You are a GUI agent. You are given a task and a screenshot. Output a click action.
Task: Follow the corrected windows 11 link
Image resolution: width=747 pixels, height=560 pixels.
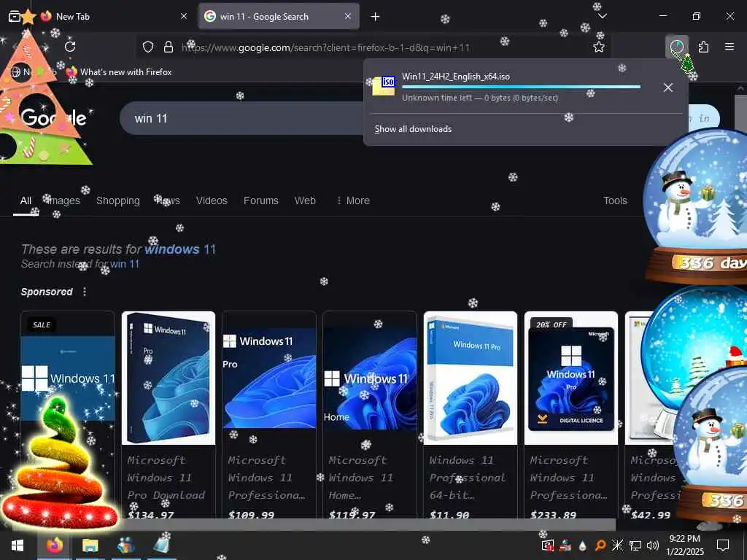pyautogui.click(x=180, y=249)
